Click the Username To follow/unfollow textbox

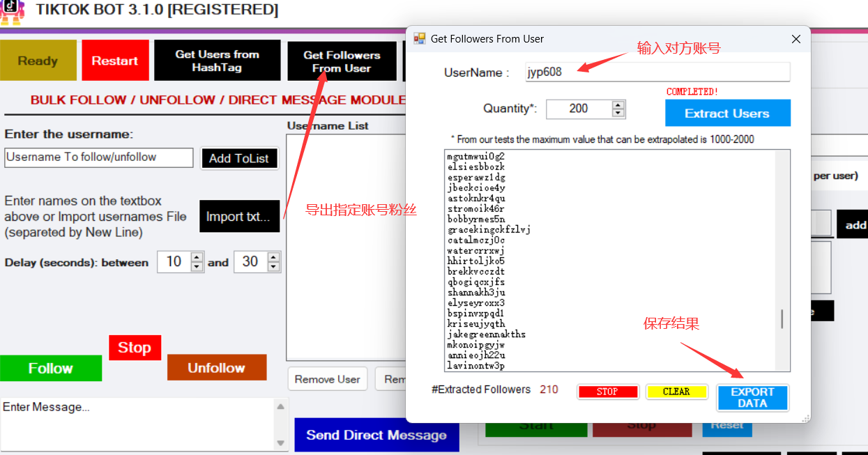[x=98, y=157]
